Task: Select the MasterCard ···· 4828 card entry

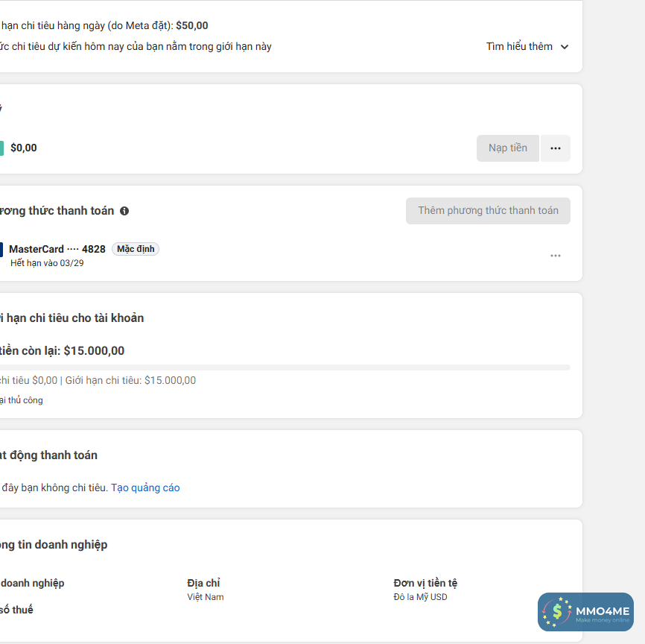Action: pos(57,249)
